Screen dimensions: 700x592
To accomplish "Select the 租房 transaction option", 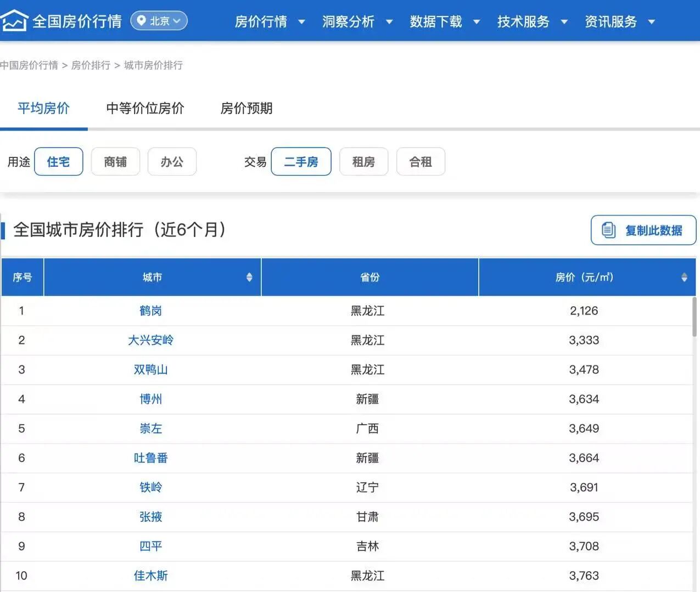I will 363,162.
